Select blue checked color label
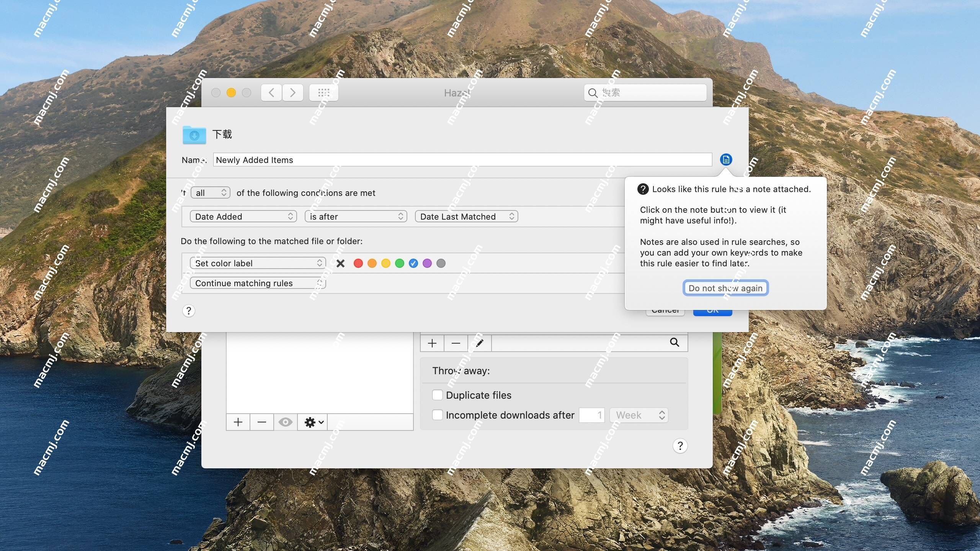This screenshot has height=551, width=980. 413,263
